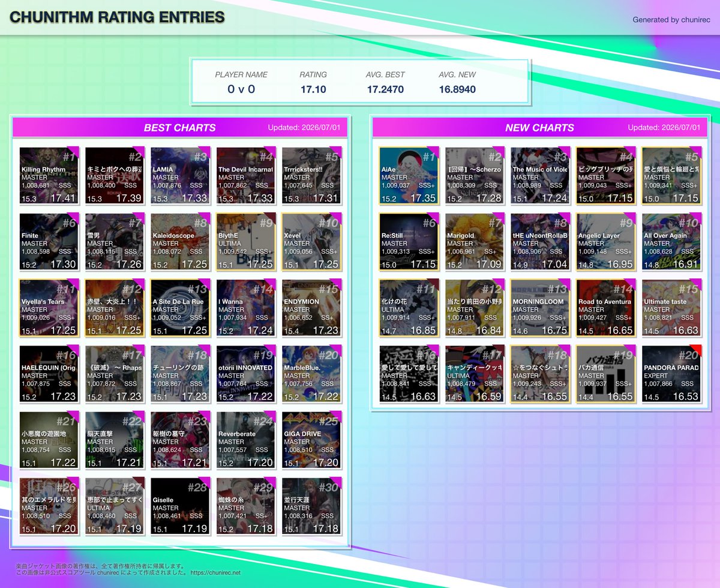The image size is (720, 588).
Task: Click The Devil Incarnate chart thumbnail
Action: pyautogui.click(x=246, y=175)
